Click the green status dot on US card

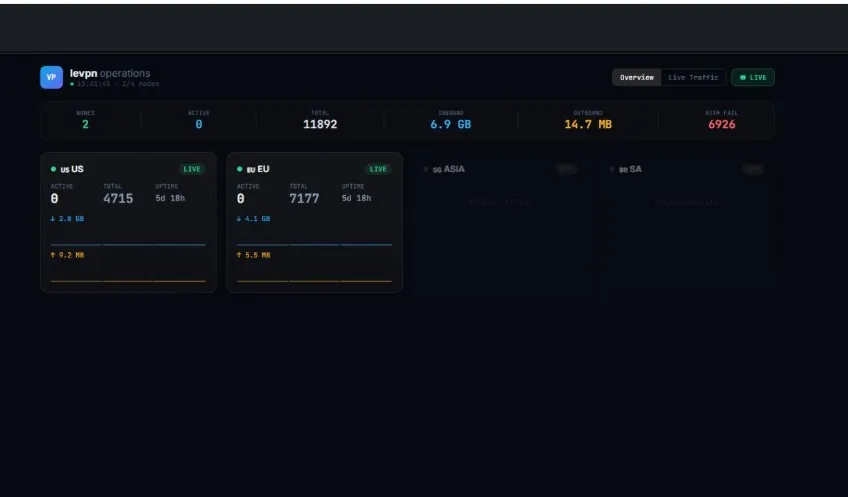pyautogui.click(x=54, y=169)
